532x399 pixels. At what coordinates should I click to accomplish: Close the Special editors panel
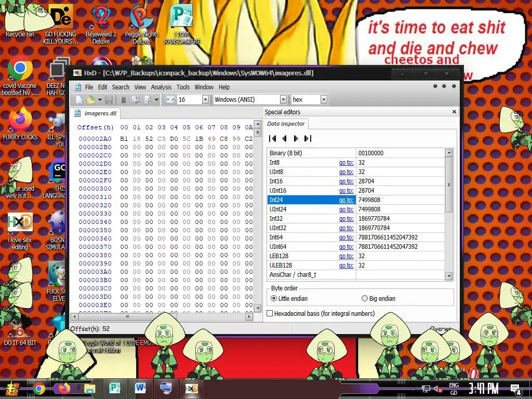click(x=454, y=112)
